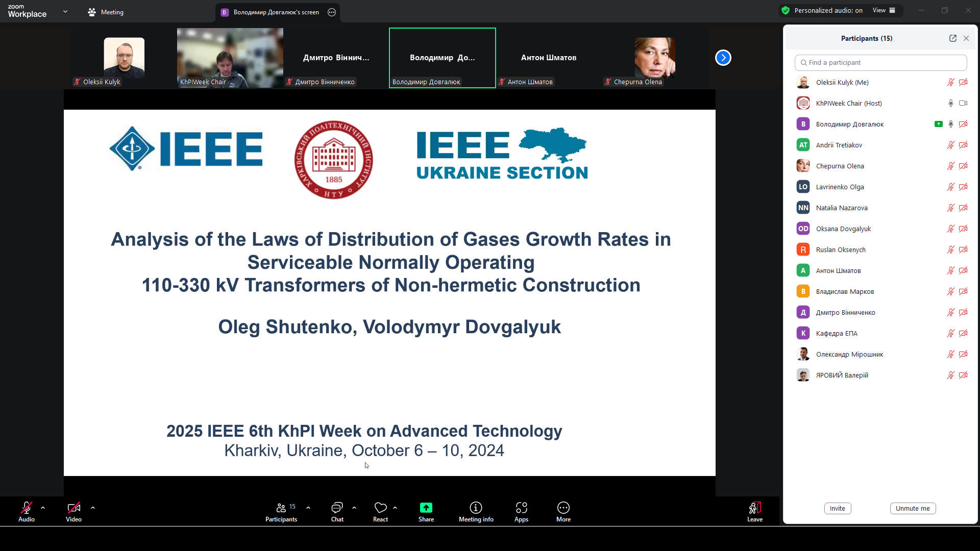Click the green Share screen icon
The image size is (980, 551).
point(426,508)
